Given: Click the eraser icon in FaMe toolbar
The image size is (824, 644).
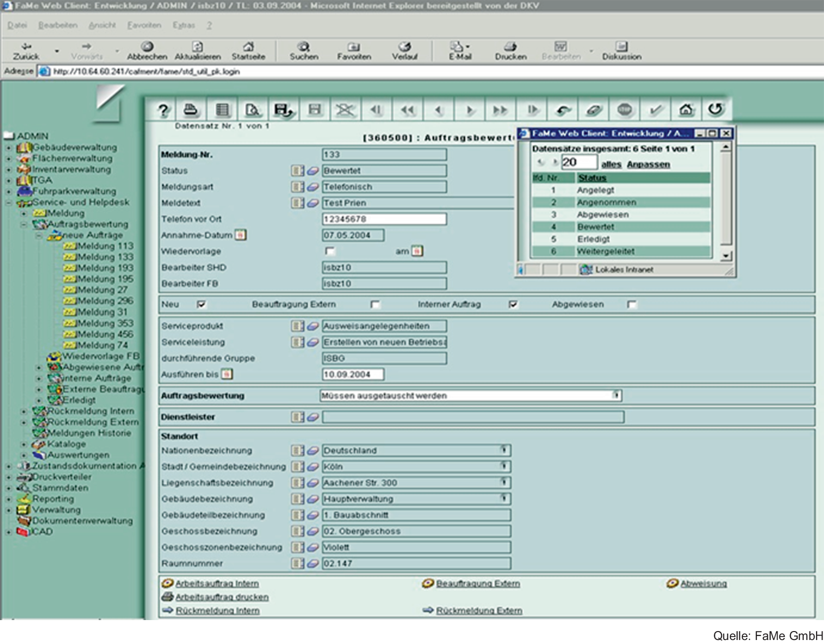Looking at the screenshot, I should click(594, 110).
